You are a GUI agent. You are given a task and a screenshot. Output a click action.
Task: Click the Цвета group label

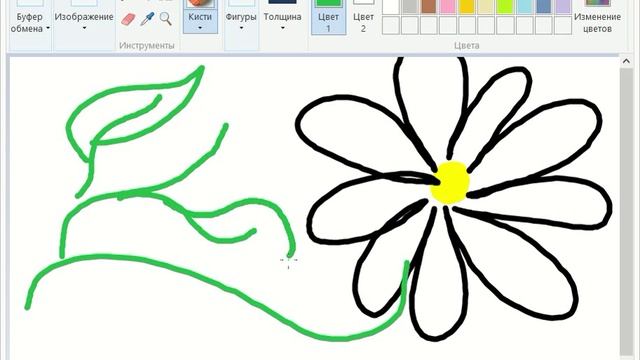[x=467, y=45]
